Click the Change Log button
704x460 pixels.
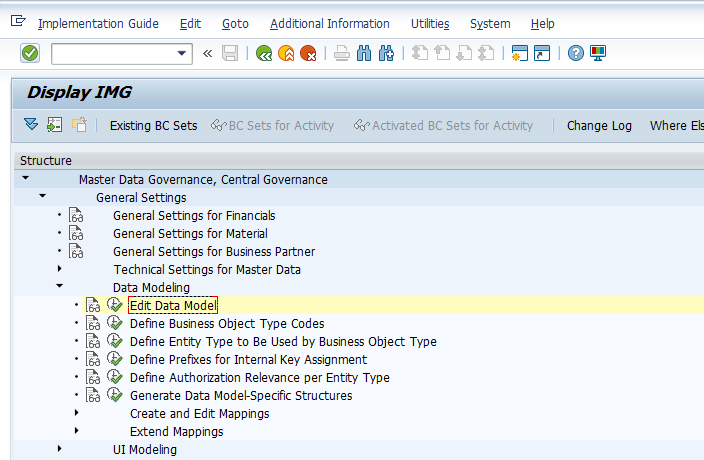point(599,126)
